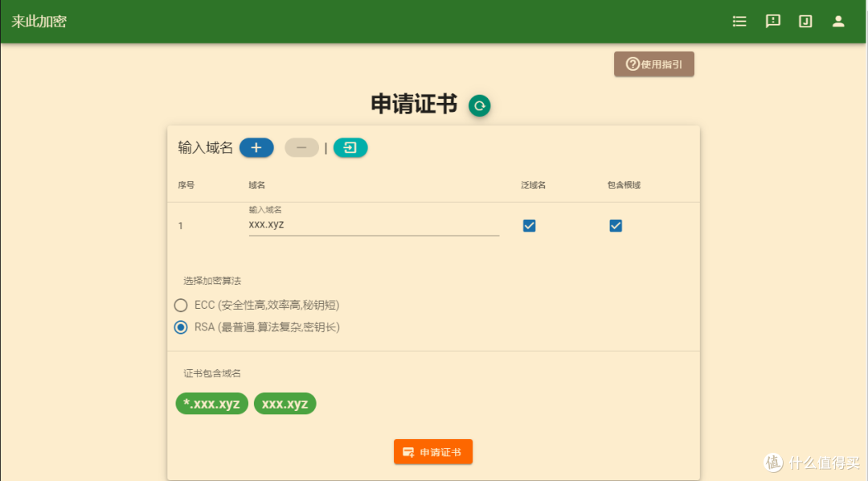Click the green xxx.xyz domain tag
Screen dimensions: 868x481
click(x=285, y=403)
